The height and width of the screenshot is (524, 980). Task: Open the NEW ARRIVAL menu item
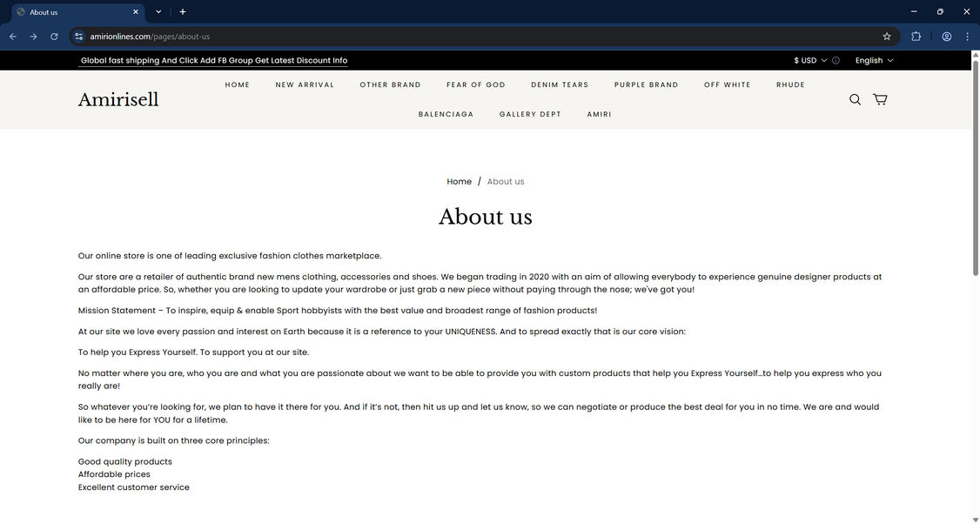click(305, 84)
